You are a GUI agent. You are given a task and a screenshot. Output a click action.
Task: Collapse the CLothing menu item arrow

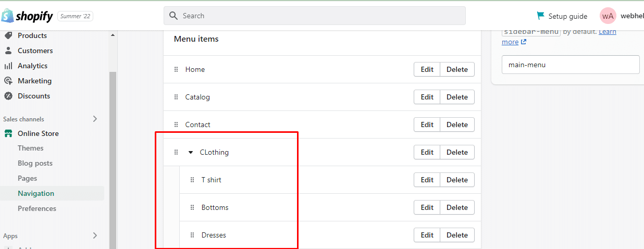tap(190, 152)
